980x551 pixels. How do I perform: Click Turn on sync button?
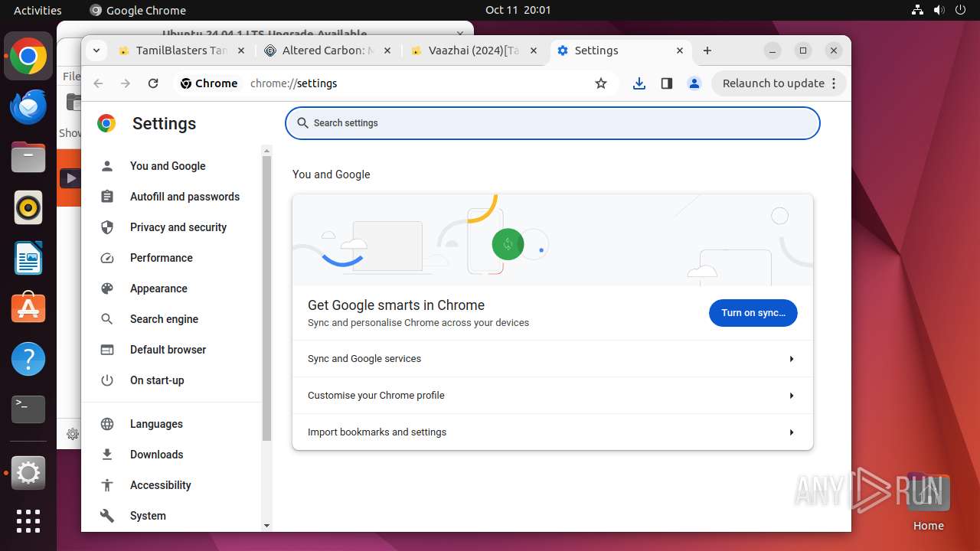753,313
